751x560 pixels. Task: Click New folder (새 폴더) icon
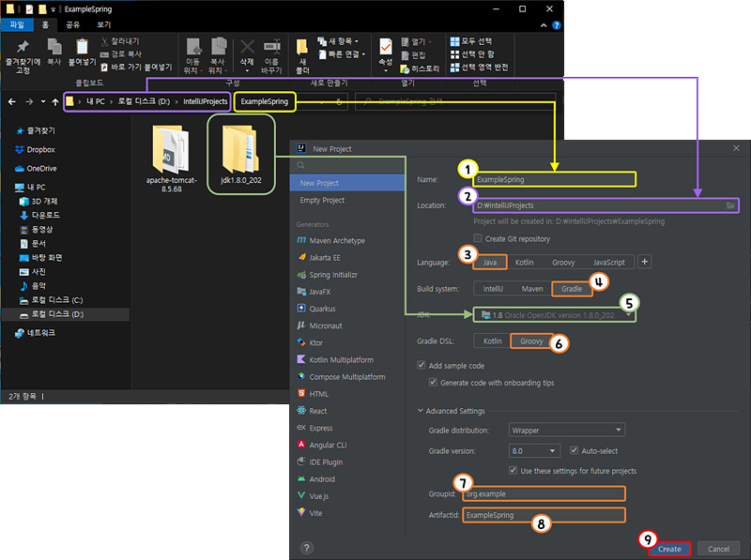[302, 48]
